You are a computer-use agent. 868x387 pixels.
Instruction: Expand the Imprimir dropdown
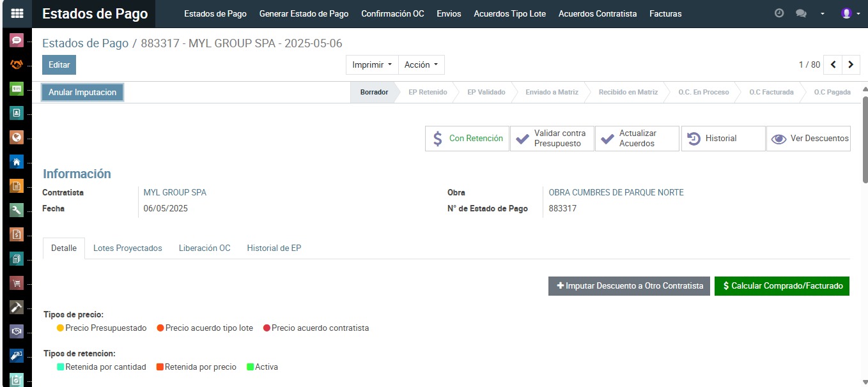(x=371, y=64)
